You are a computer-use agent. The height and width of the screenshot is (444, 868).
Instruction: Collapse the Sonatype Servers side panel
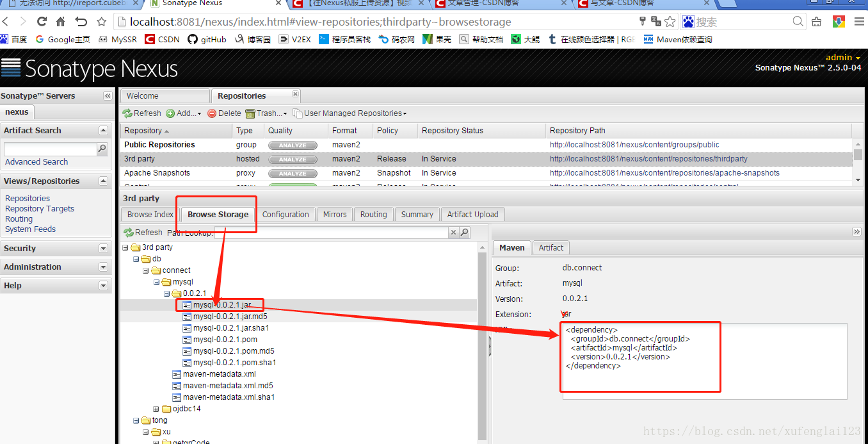tap(108, 96)
